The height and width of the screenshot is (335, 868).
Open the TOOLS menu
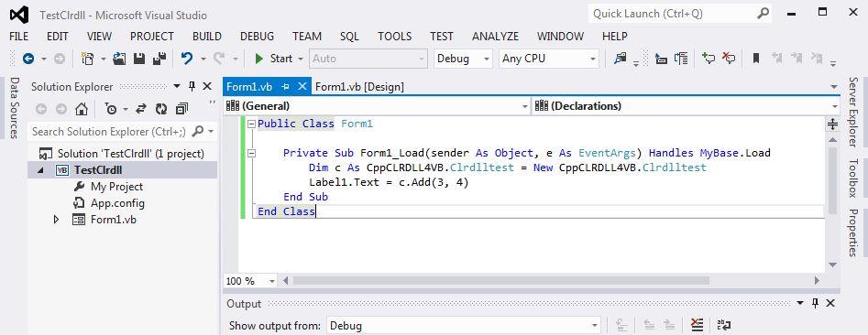(x=395, y=37)
